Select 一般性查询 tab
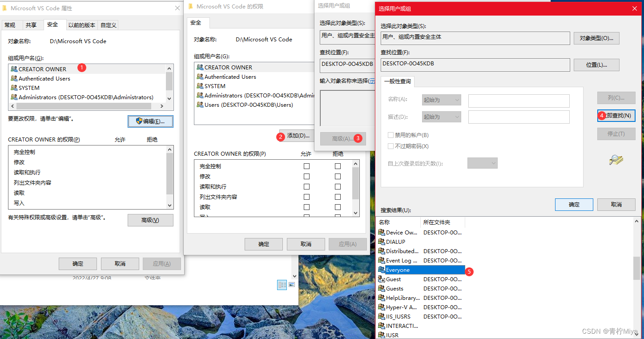644x339 pixels. (x=398, y=81)
